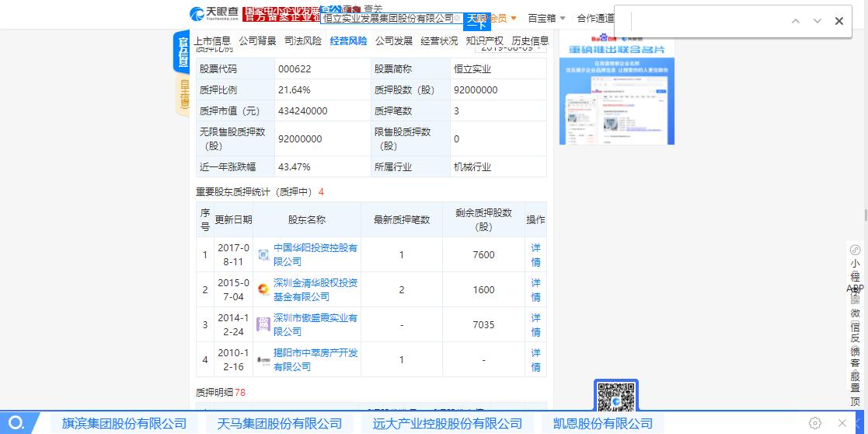
Task: Go to previous match in find bar
Action: pyautogui.click(x=796, y=21)
